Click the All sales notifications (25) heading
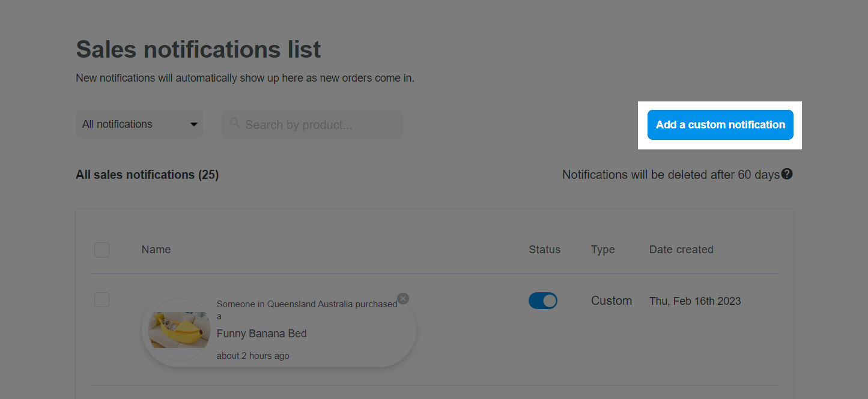 [147, 175]
